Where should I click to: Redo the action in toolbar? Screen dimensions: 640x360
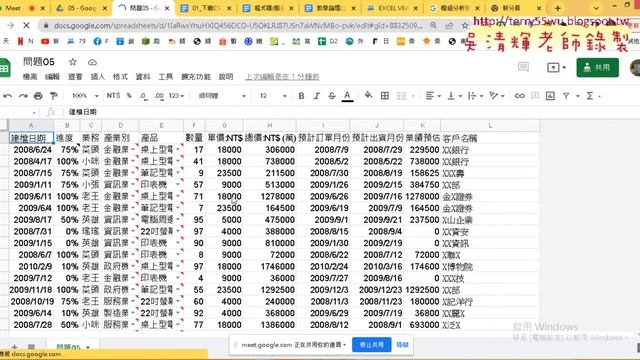click(23, 96)
